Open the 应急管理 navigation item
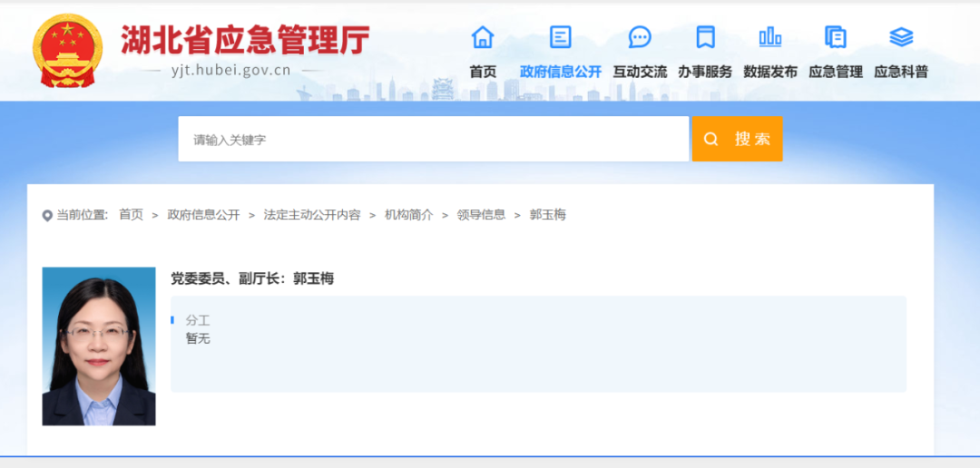The height and width of the screenshot is (468, 980). [836, 72]
